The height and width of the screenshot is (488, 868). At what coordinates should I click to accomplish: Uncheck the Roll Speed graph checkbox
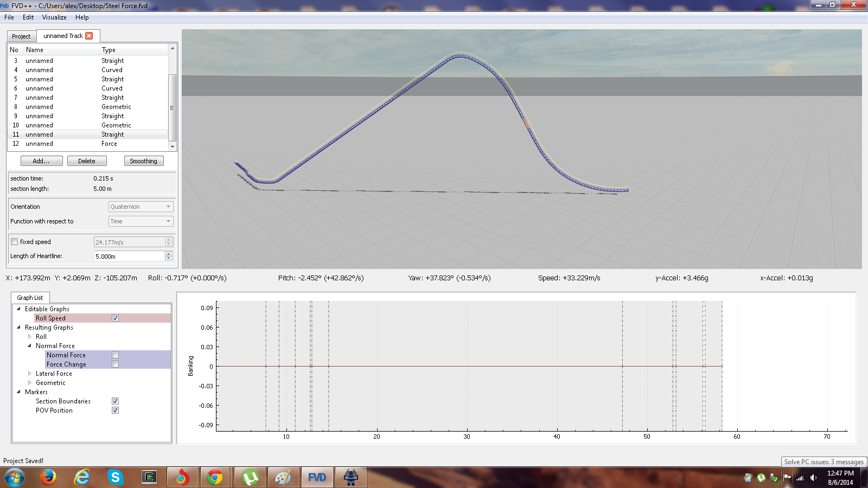tap(115, 318)
